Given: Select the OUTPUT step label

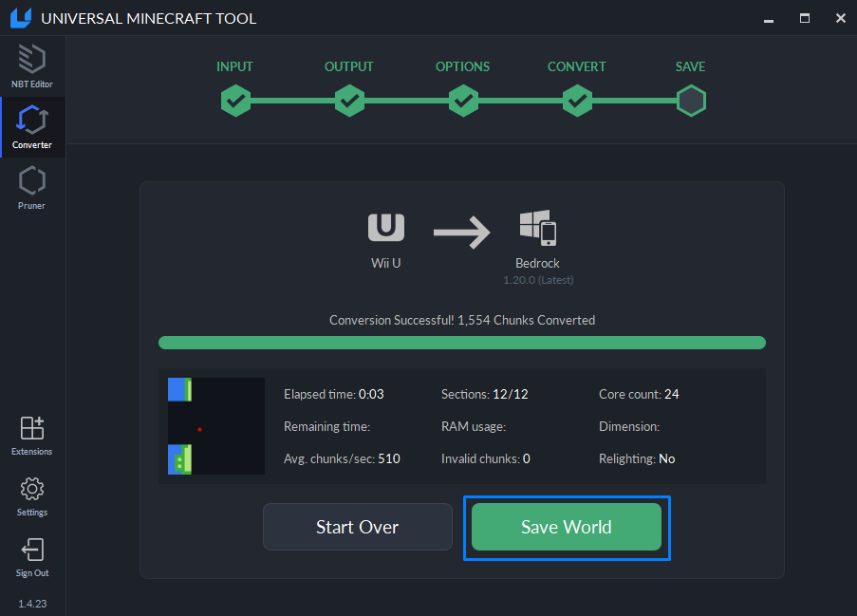Looking at the screenshot, I should pyautogui.click(x=348, y=66).
